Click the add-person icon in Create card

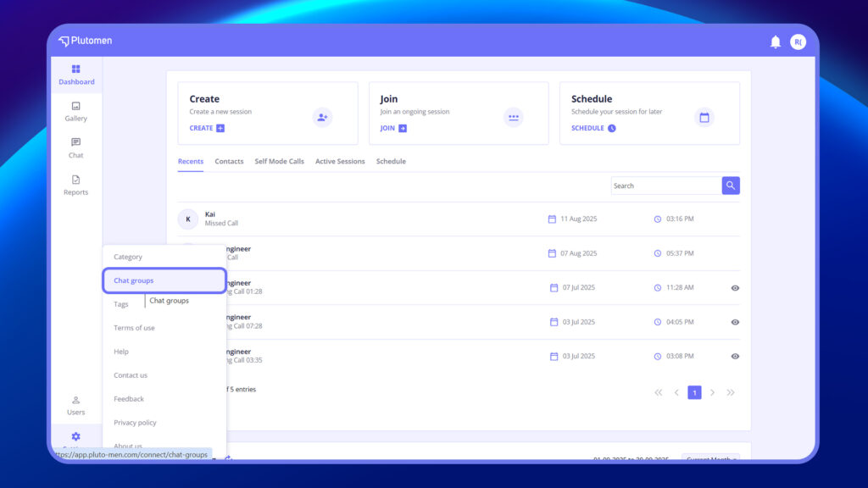coord(322,117)
